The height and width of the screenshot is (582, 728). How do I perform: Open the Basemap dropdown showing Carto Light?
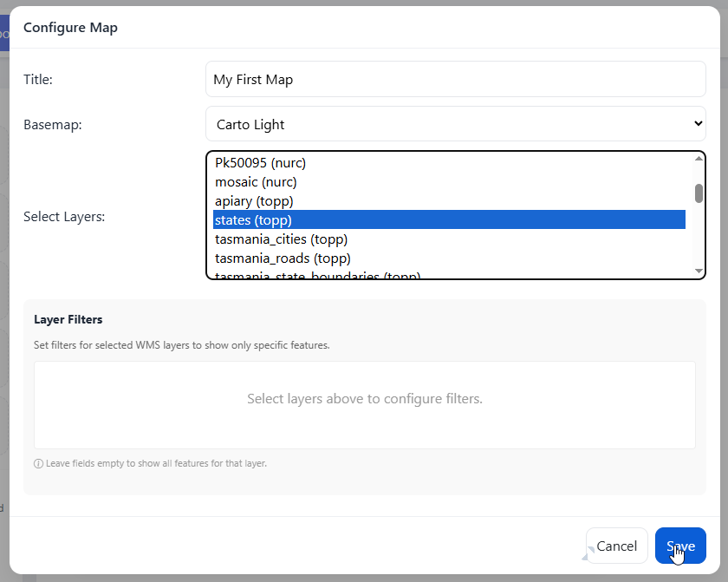[x=455, y=124]
